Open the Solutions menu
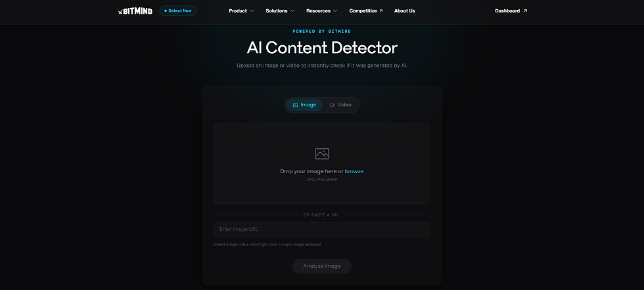 pos(277,11)
